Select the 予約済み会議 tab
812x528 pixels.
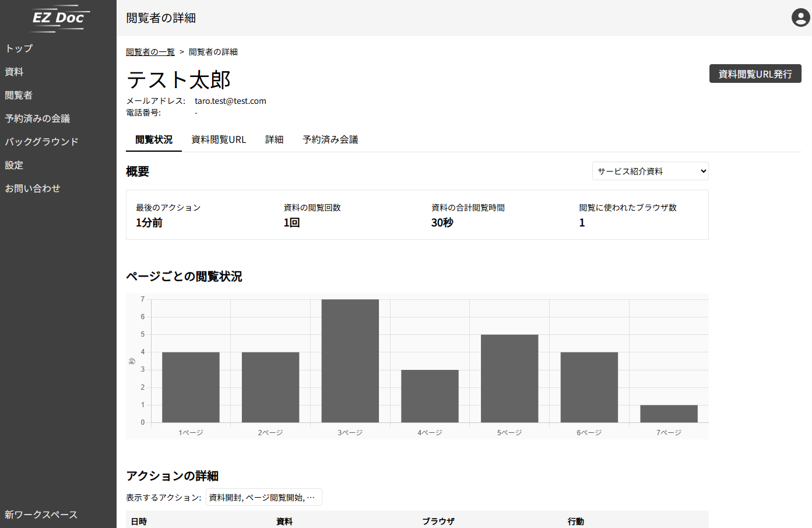(x=330, y=140)
